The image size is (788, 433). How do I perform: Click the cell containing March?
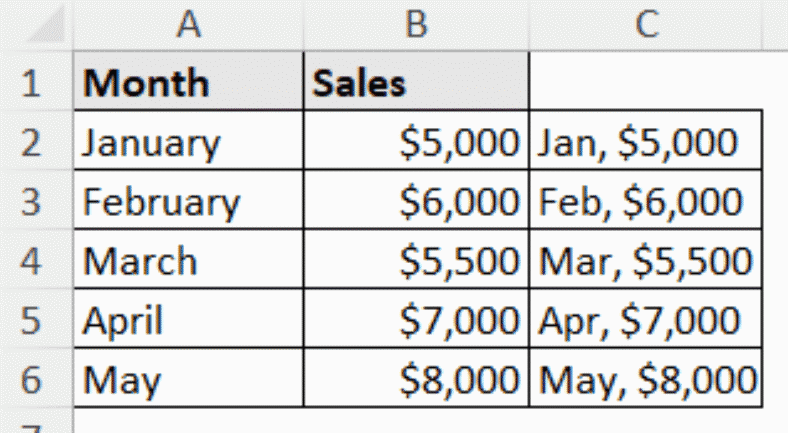[188, 261]
